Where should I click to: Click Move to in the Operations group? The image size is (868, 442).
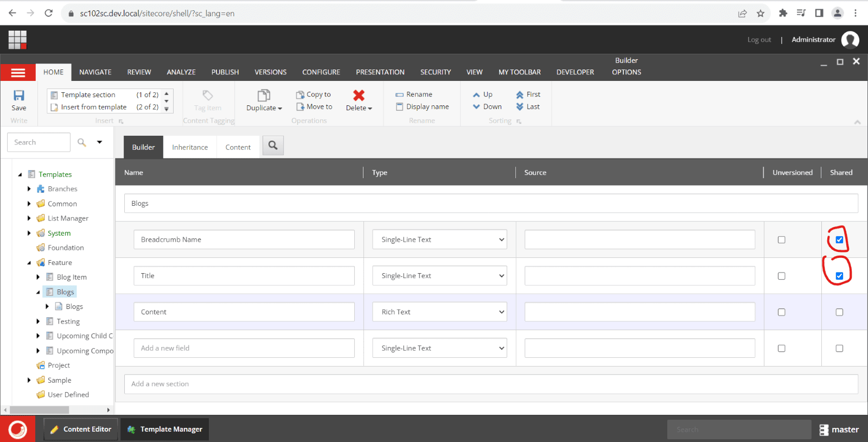pos(314,106)
